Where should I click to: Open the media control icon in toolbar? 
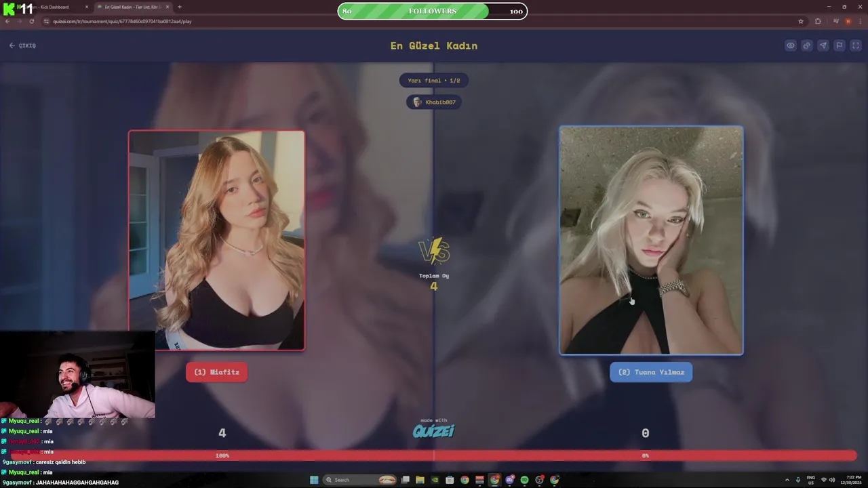[x=835, y=21]
